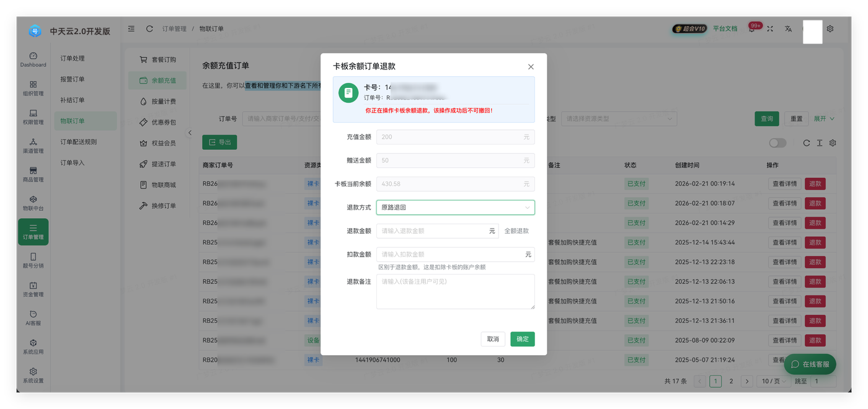The width and height of the screenshot is (868, 409).
Task: Click 查看详情 for order at 2025-12-14 15:43:44
Action: (x=785, y=242)
